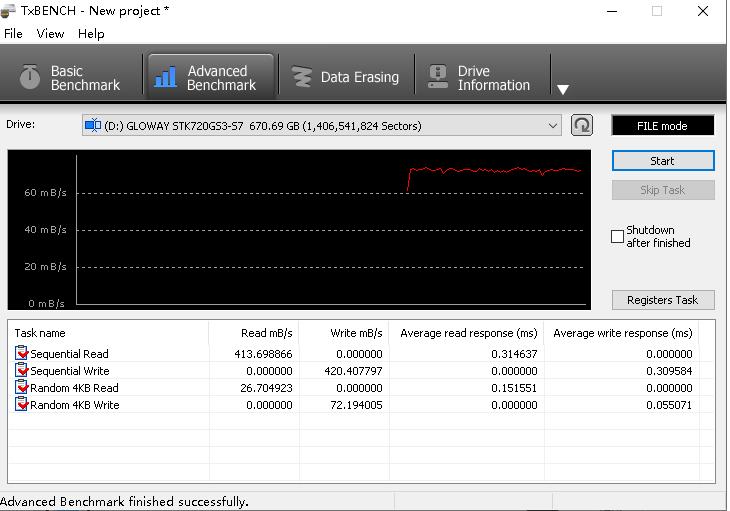This screenshot has height=511, width=730.
Task: Click the Task name column header
Action: (109, 333)
